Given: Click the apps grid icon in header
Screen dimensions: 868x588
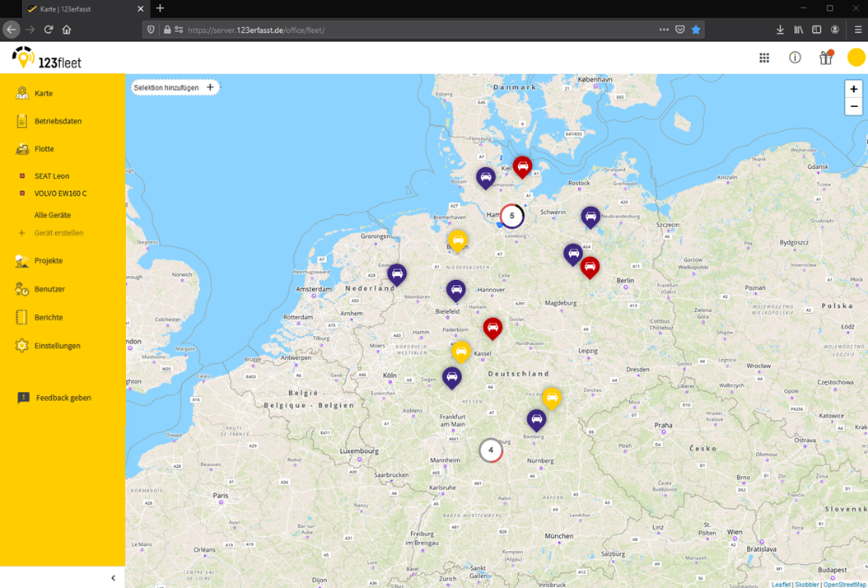Looking at the screenshot, I should pyautogui.click(x=764, y=58).
